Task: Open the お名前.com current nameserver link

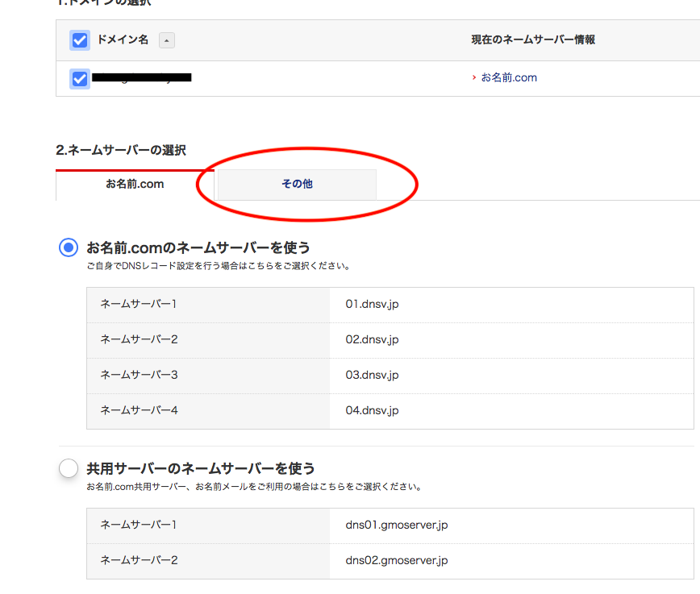Action: pos(509,77)
